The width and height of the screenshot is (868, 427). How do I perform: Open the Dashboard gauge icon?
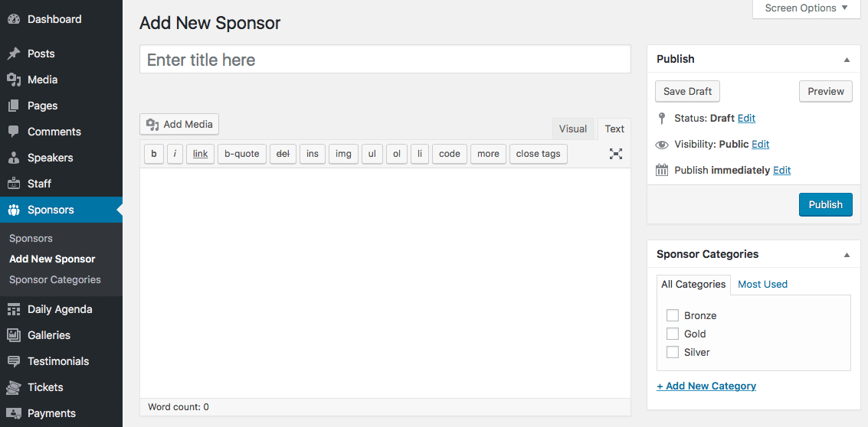click(14, 19)
